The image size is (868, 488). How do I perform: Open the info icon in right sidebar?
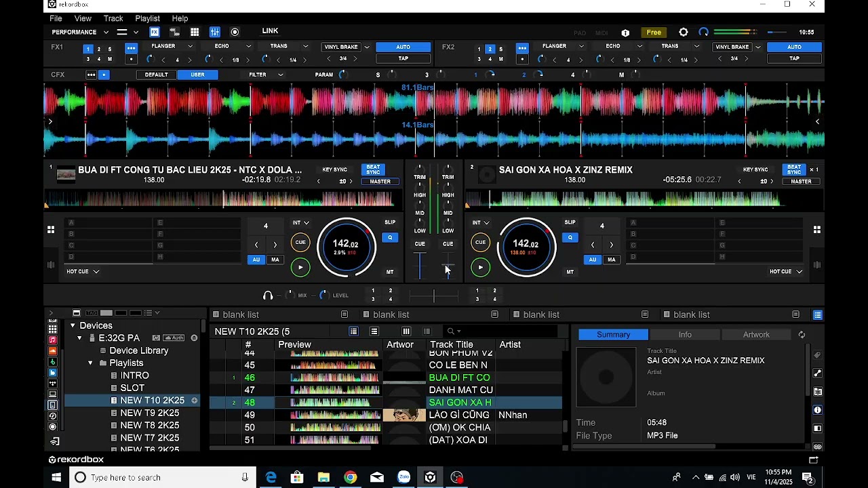(x=818, y=410)
